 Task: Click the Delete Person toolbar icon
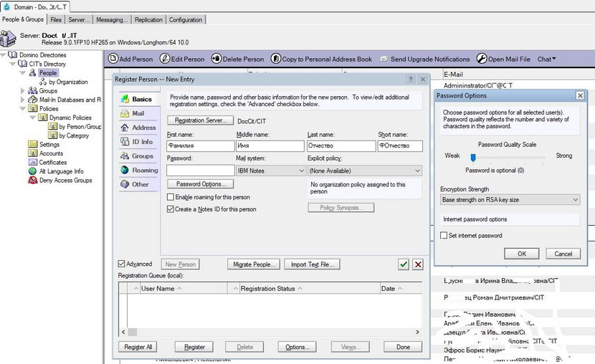pyautogui.click(x=216, y=59)
